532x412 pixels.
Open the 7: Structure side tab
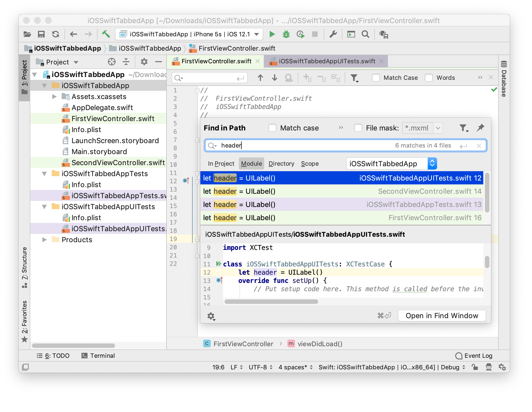tap(24, 268)
